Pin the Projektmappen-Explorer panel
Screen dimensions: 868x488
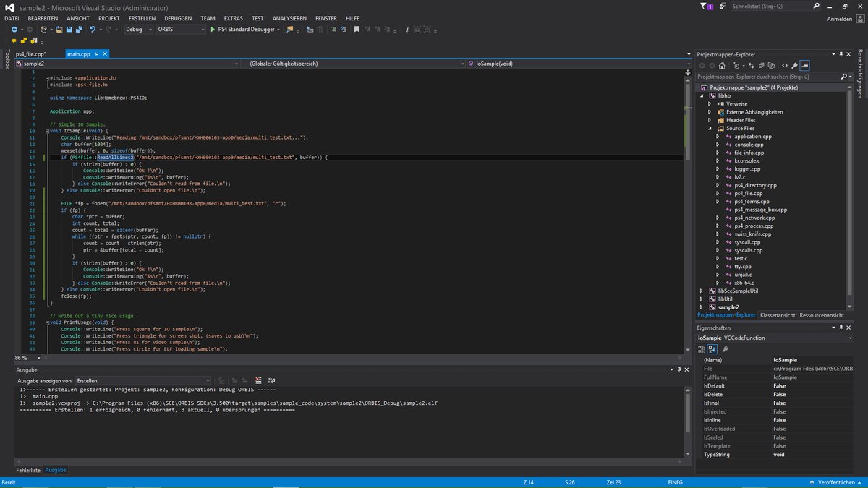841,54
